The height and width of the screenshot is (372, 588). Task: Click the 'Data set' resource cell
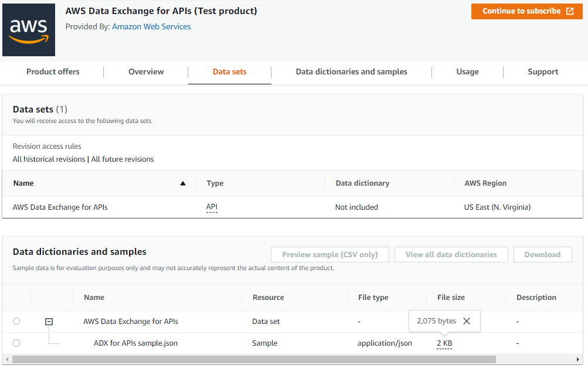tap(266, 322)
